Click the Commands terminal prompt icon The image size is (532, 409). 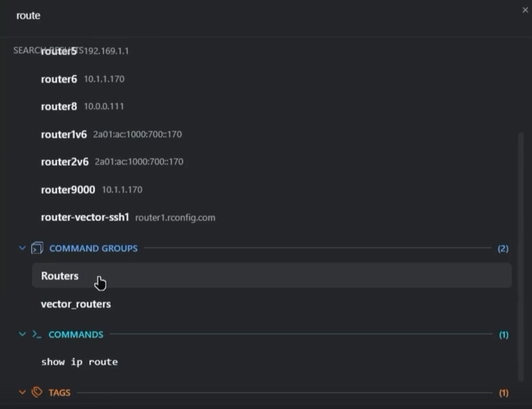coord(37,334)
